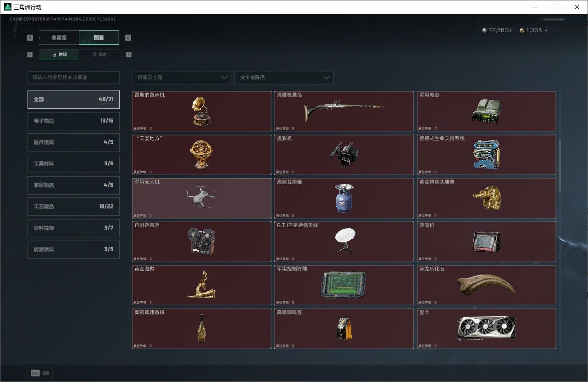
Task: Open the 已封存音源 tape recorder item
Action: coord(202,242)
